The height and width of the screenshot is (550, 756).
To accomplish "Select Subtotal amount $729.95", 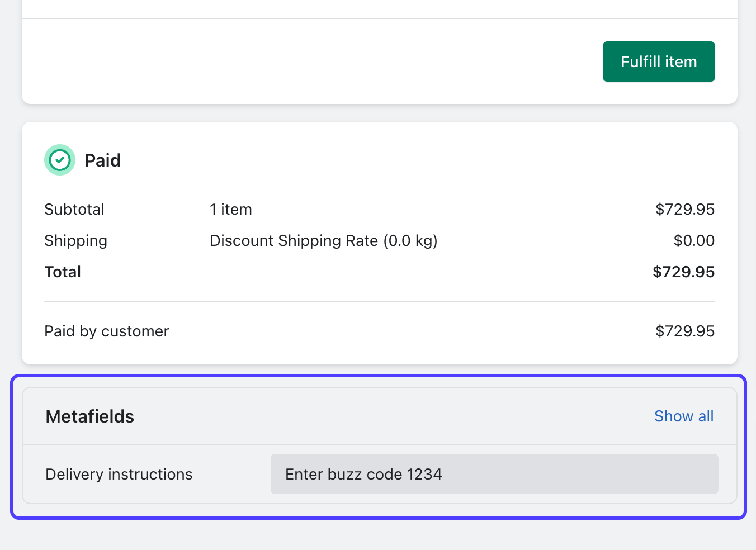I will coord(685,210).
